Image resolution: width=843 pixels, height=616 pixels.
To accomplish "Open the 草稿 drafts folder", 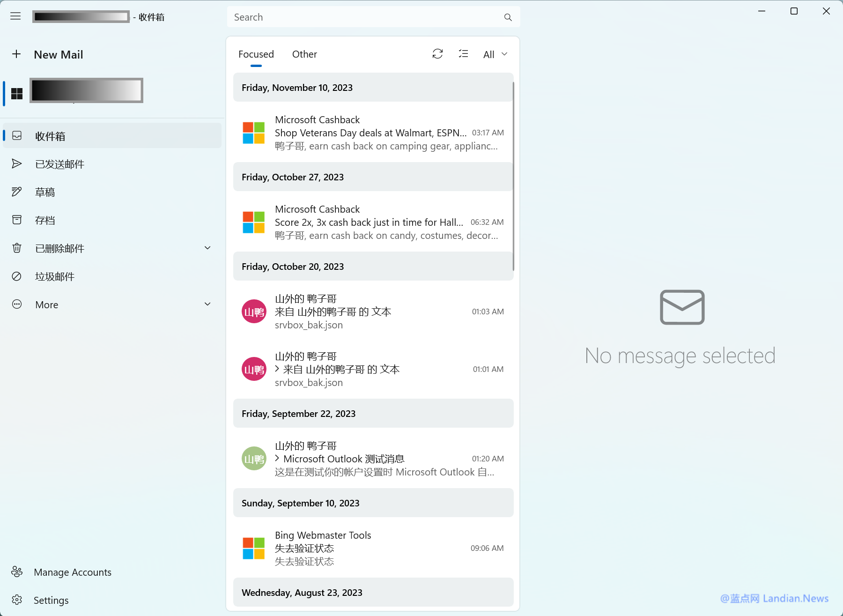I will pos(45,192).
